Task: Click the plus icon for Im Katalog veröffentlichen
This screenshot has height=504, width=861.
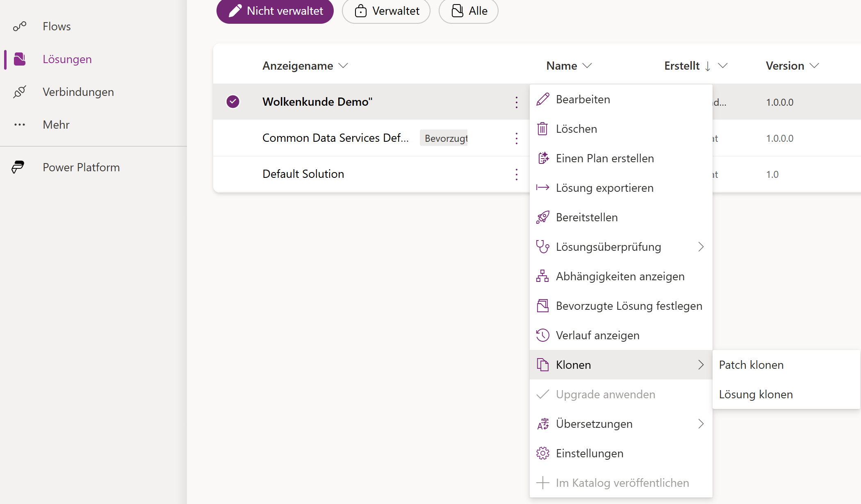Action: pyautogui.click(x=543, y=483)
